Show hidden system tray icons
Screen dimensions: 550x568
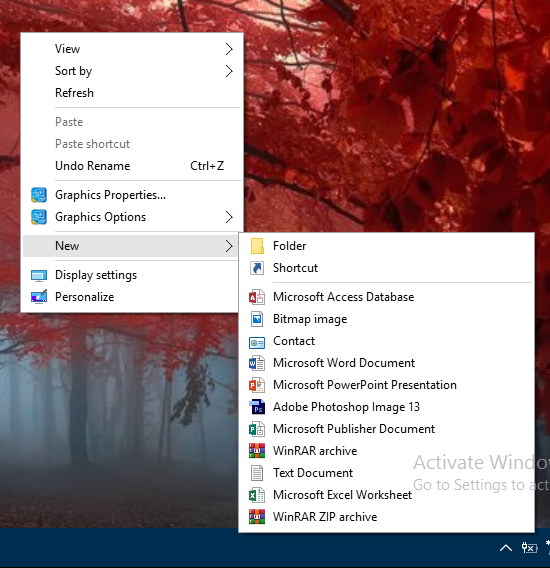[506, 548]
